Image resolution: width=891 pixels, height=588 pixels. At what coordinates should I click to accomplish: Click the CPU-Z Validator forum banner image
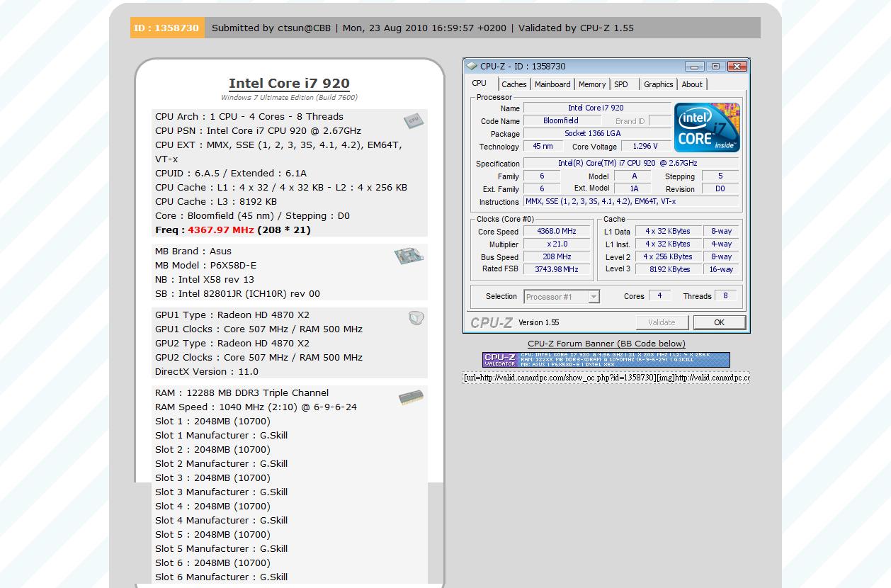point(606,360)
